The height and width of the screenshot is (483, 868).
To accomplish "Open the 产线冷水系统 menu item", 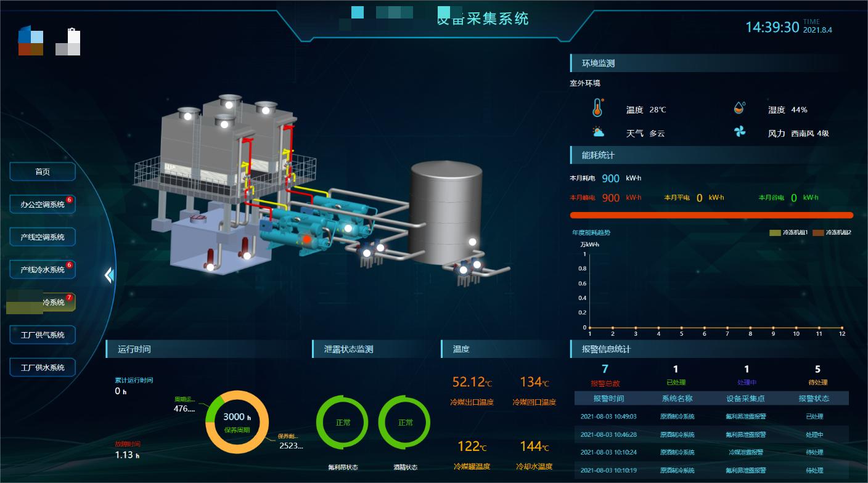I will pos(43,270).
